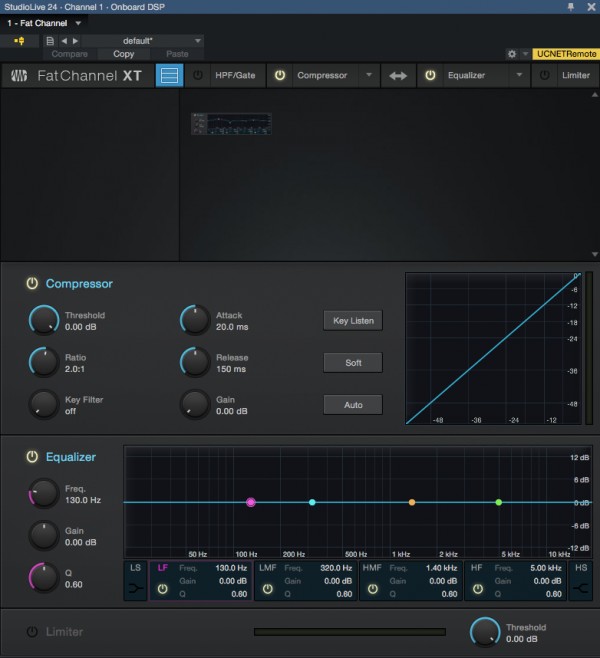The width and height of the screenshot is (600, 658).
Task: Open dropdown arrow next to settings gear
Action: pyautogui.click(x=525, y=54)
